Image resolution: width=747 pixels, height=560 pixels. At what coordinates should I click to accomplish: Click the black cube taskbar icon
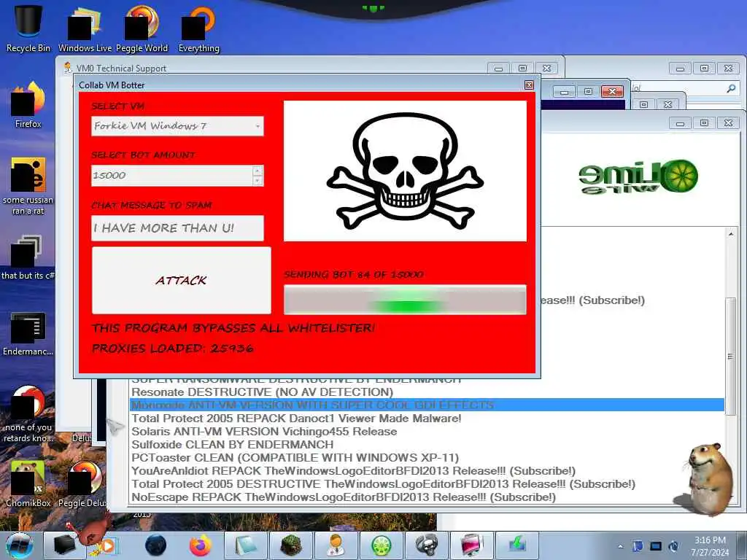(64, 545)
